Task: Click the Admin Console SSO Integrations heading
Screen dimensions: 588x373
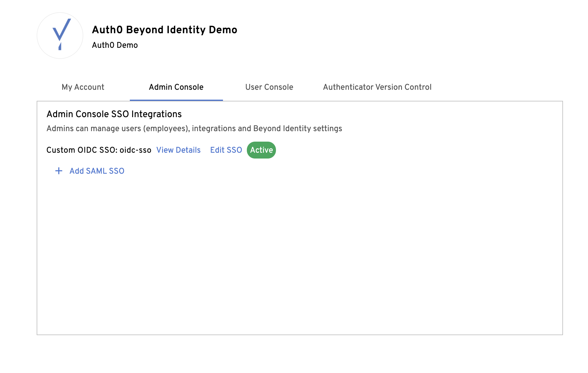Action: point(114,114)
